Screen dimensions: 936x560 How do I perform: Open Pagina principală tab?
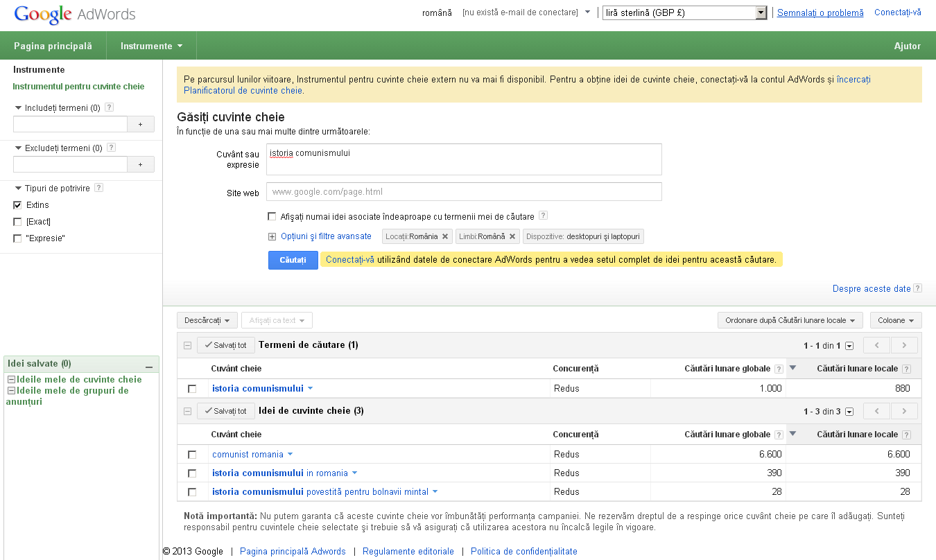53,46
